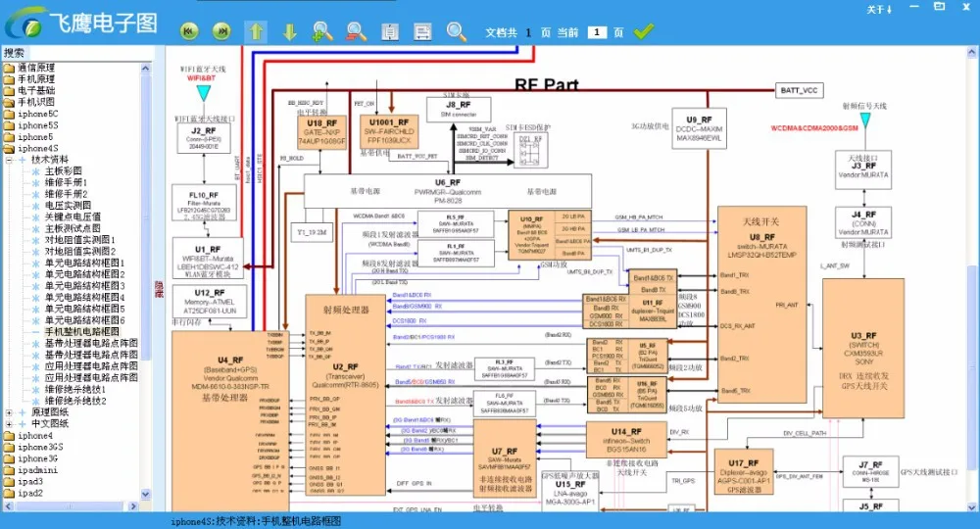
Task: Open 主板彩图 document
Action: 63,171
